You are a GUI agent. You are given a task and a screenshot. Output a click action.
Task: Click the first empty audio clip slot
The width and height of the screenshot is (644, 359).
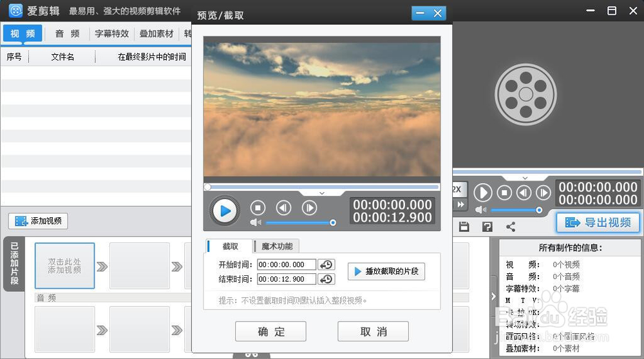65,329
